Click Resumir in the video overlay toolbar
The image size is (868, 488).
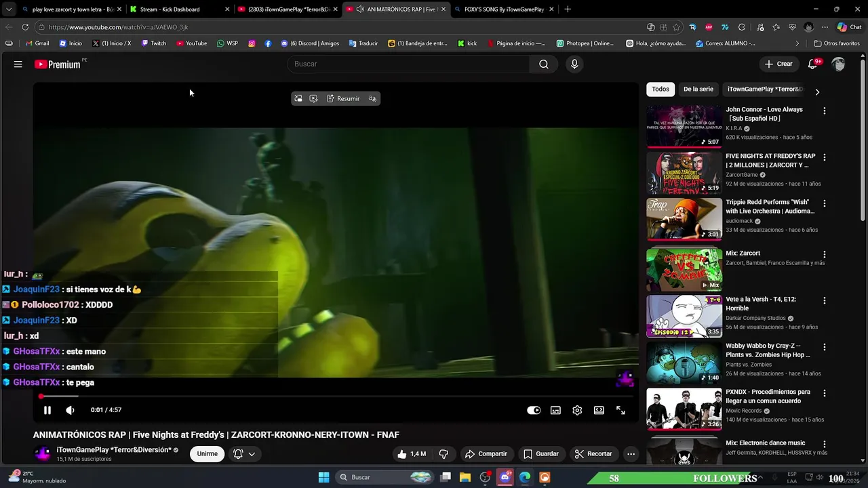[x=343, y=98]
